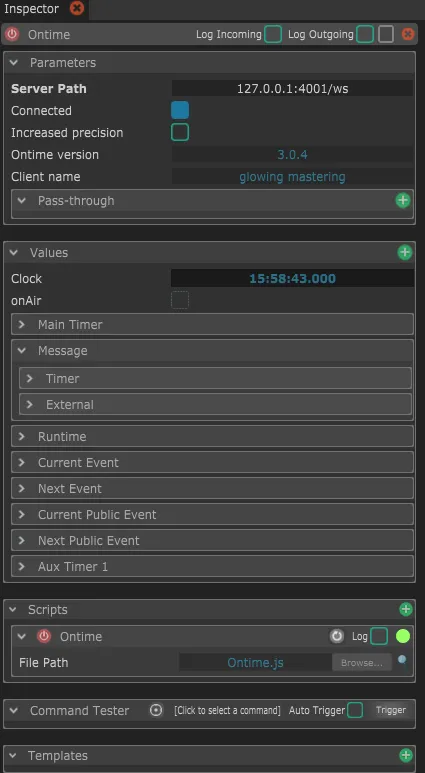
Task: Enable the Increased precision checkbox
Action: pos(180,132)
